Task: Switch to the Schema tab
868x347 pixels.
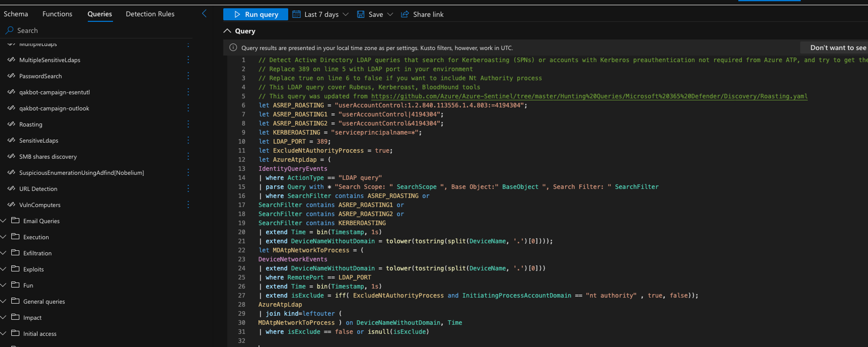Action: coord(16,14)
